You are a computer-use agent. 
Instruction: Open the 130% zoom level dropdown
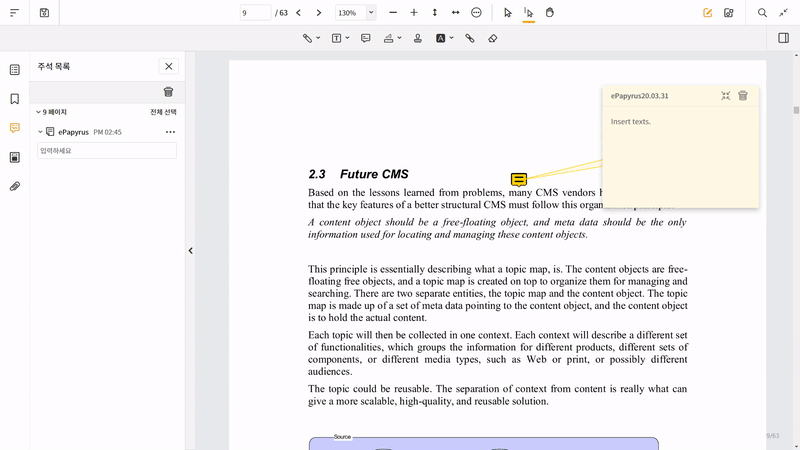pyautogui.click(x=371, y=13)
